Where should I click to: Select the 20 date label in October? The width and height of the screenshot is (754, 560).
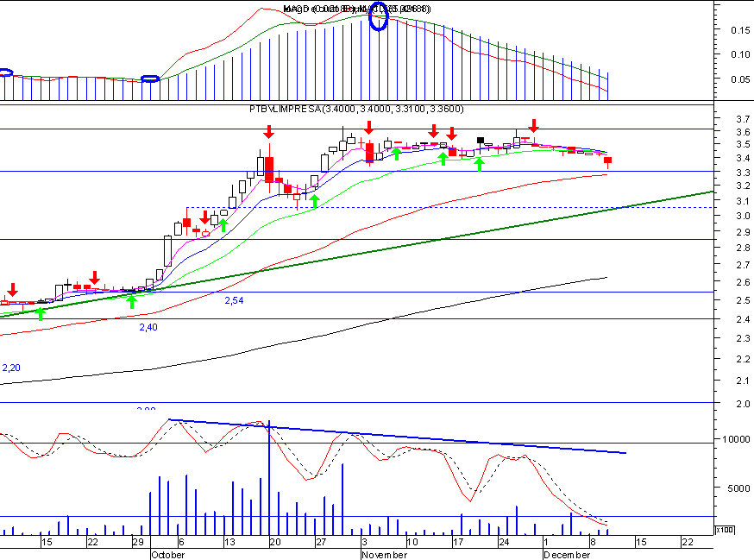pos(275,542)
